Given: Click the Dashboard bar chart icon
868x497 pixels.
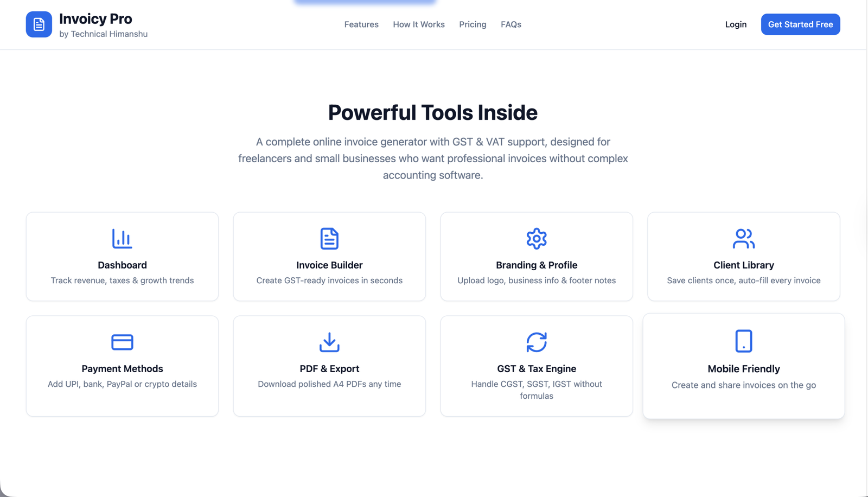Looking at the screenshot, I should (x=122, y=239).
